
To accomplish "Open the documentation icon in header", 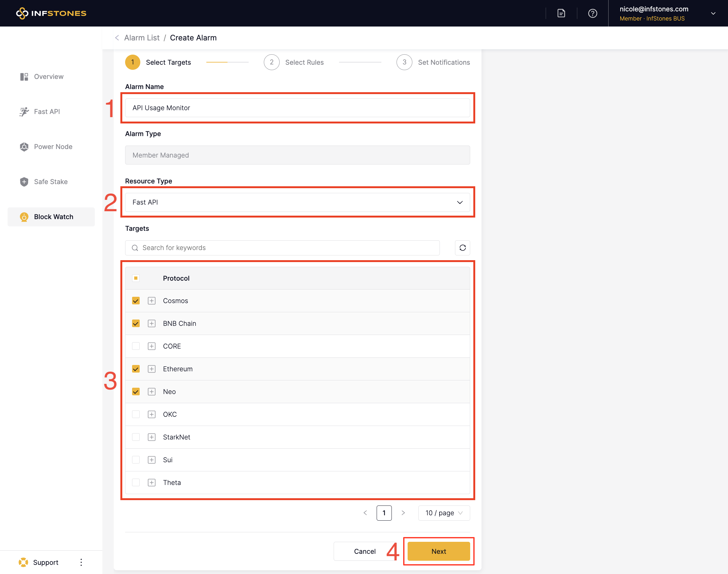I will tap(561, 13).
